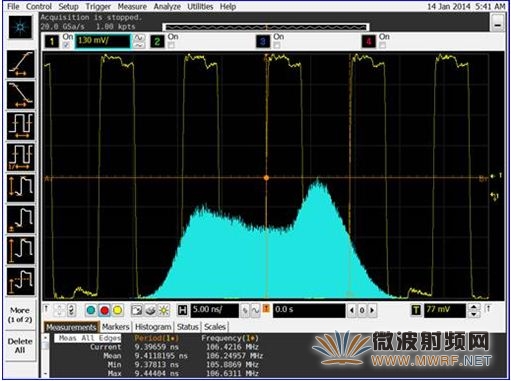Increase the trigger level with up arrow
This screenshot has width=511, height=381.
pos(474,307)
